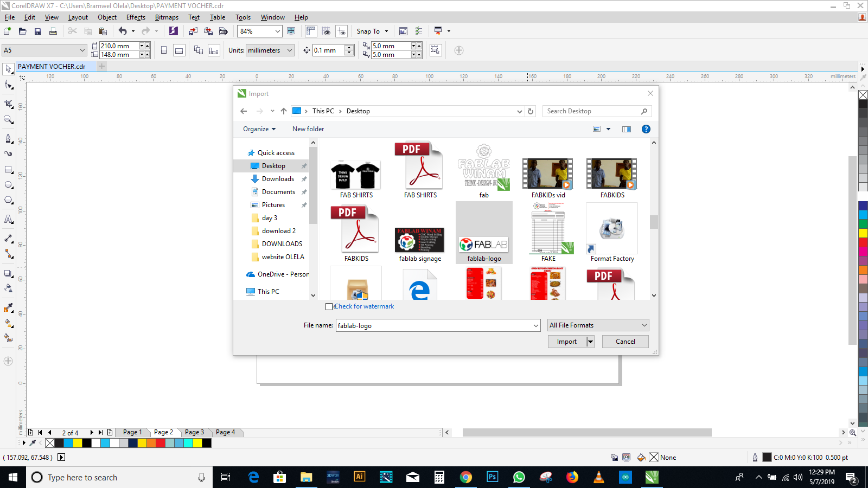The width and height of the screenshot is (868, 488).
Task: Open the Bitmaps menu
Action: click(x=167, y=17)
